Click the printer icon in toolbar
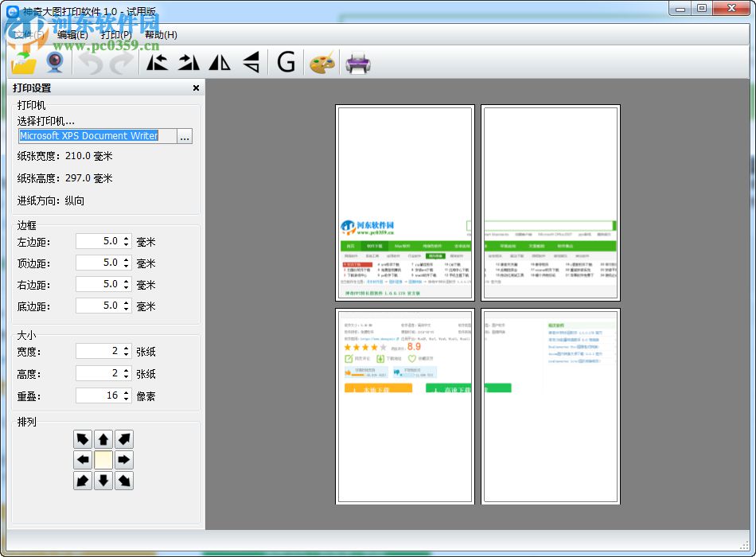 pyautogui.click(x=358, y=62)
